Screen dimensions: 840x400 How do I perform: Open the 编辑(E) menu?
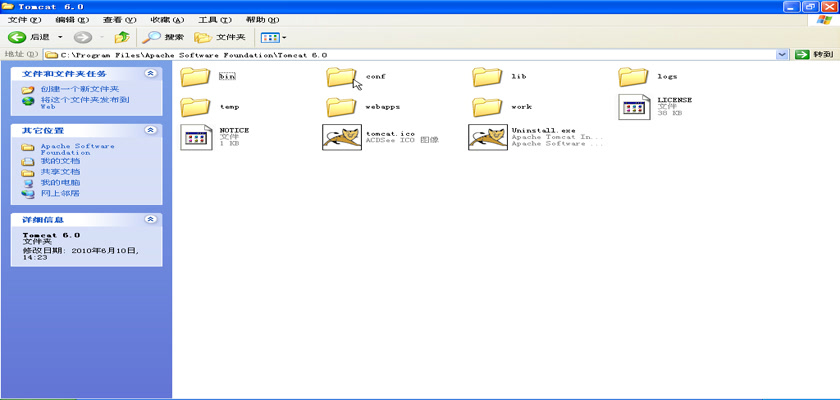click(x=72, y=20)
